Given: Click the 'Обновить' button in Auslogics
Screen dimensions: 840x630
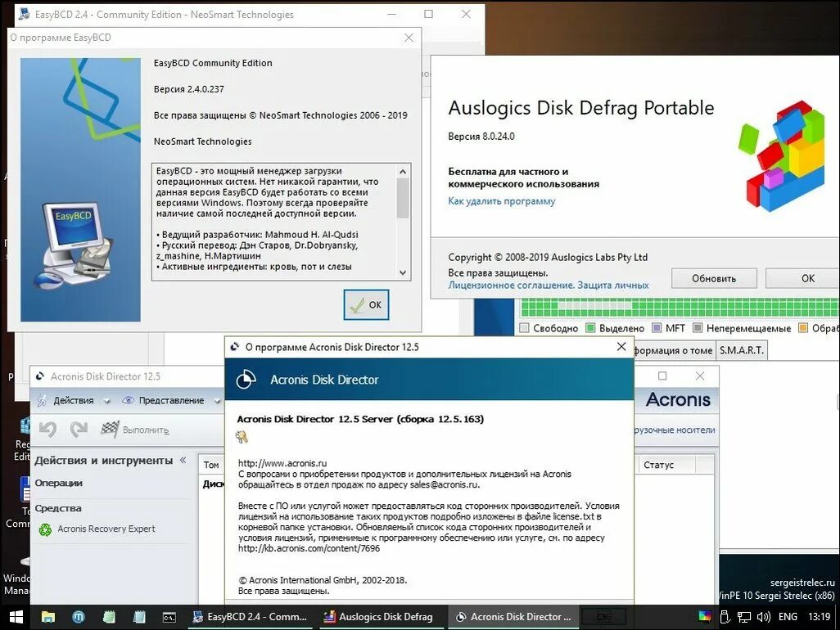Looking at the screenshot, I should [714, 278].
